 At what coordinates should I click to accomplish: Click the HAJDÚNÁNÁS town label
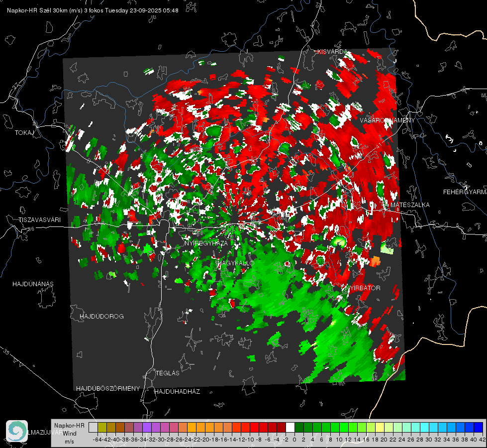point(33,284)
